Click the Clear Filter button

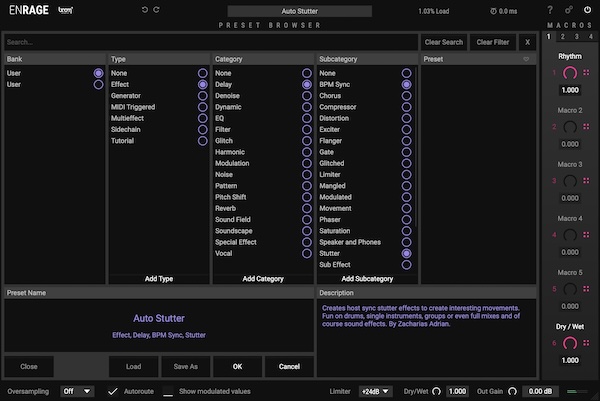pos(493,42)
